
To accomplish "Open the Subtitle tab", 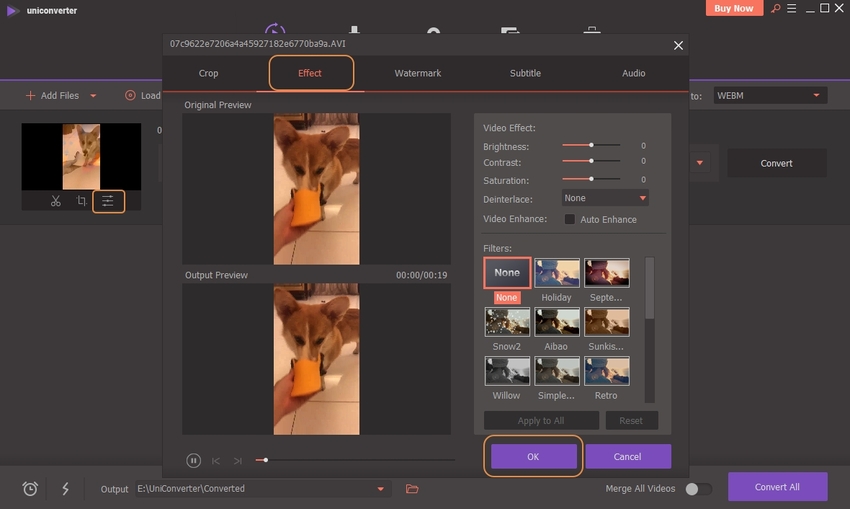I will (525, 73).
